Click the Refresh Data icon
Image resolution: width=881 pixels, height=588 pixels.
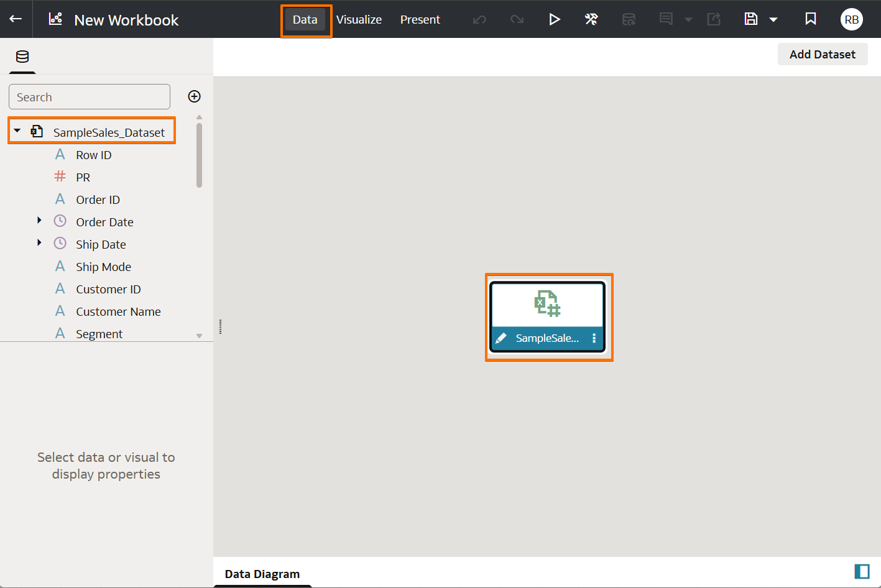pyautogui.click(x=629, y=19)
